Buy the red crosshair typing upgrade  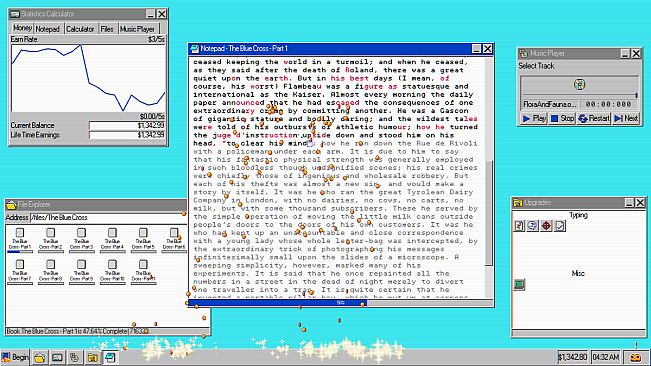[546, 226]
